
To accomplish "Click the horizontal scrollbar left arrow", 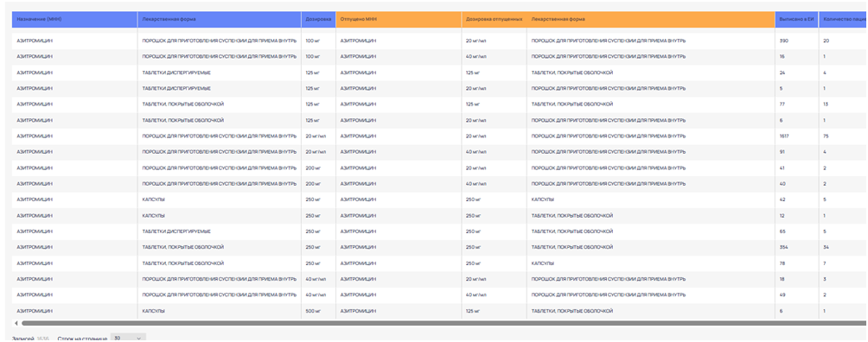I will pos(16,323).
